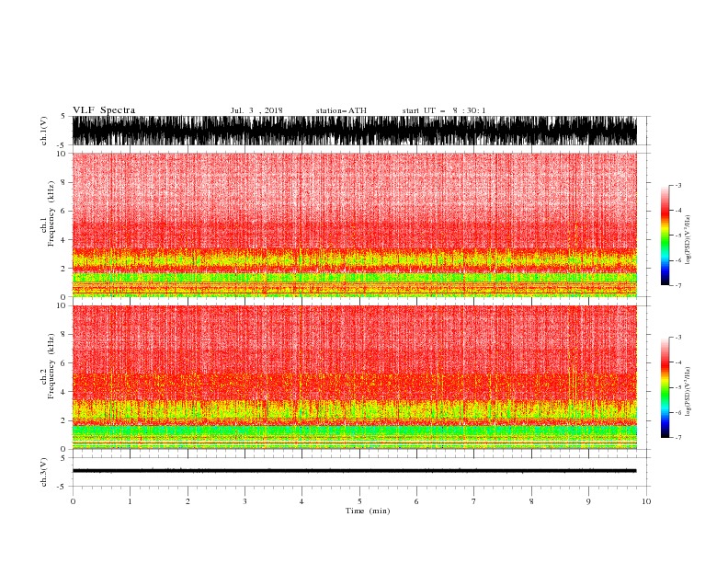
Task: Click the "3" tick on the time axis
Action: click(245, 501)
